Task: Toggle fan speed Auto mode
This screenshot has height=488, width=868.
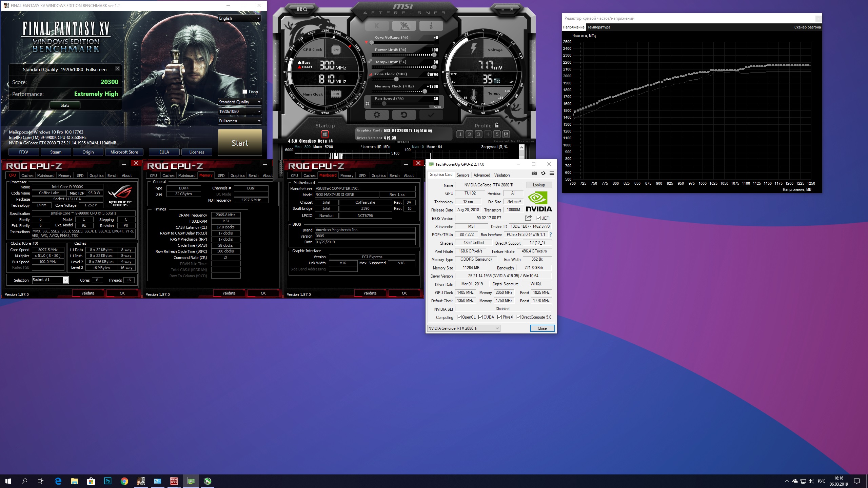Action: [437, 107]
